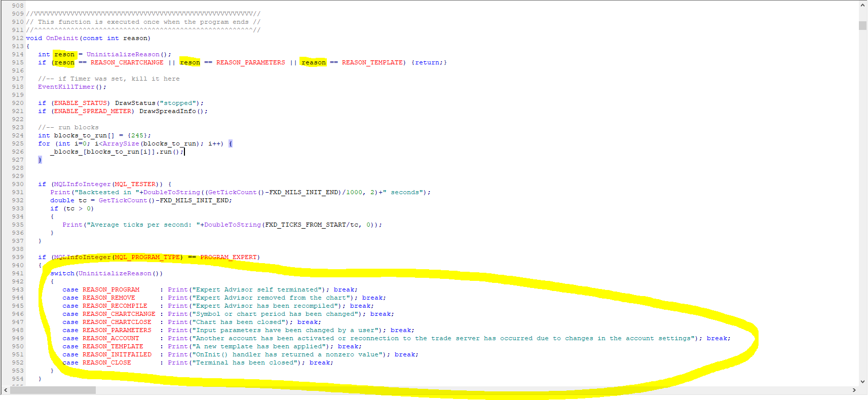Viewport: 868px width, 400px height.
Task: Click PROGRAM_EXPERT on line 939
Action: pyautogui.click(x=229, y=257)
